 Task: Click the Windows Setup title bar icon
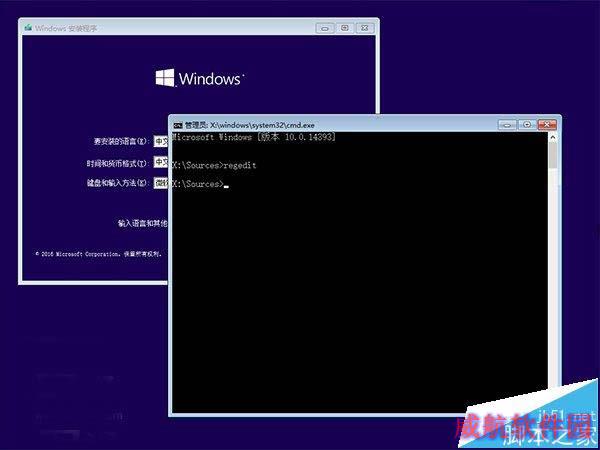click(x=28, y=28)
